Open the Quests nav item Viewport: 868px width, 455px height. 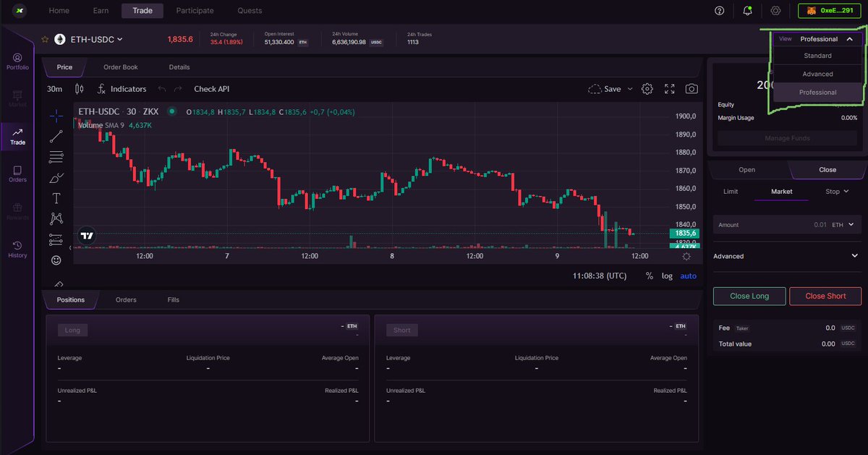click(x=250, y=11)
